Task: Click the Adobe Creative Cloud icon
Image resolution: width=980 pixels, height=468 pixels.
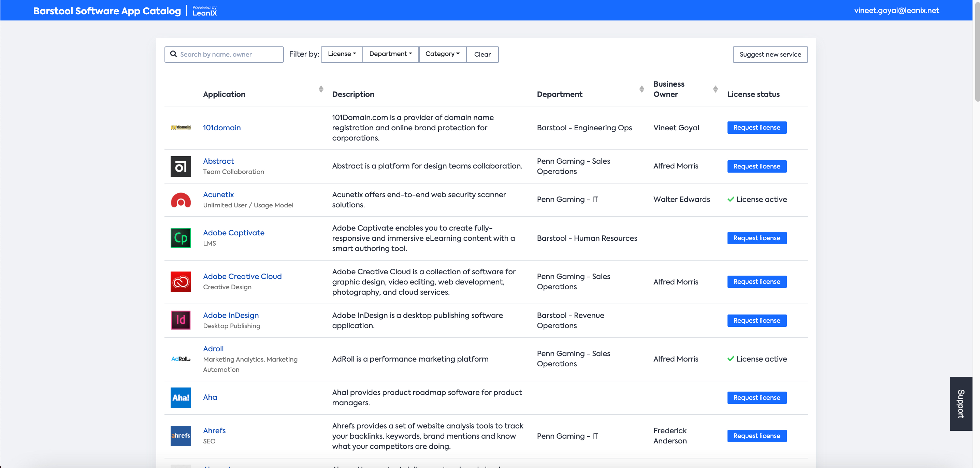Action: (181, 282)
